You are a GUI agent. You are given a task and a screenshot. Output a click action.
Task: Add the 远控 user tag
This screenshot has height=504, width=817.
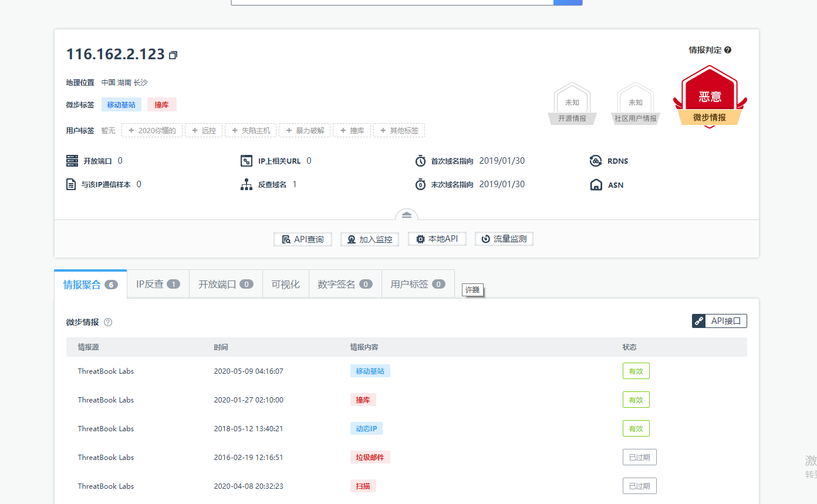click(204, 130)
